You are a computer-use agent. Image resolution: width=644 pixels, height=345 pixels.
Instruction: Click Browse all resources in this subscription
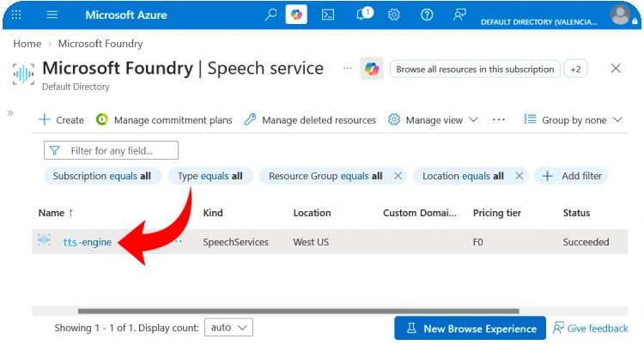pos(475,69)
